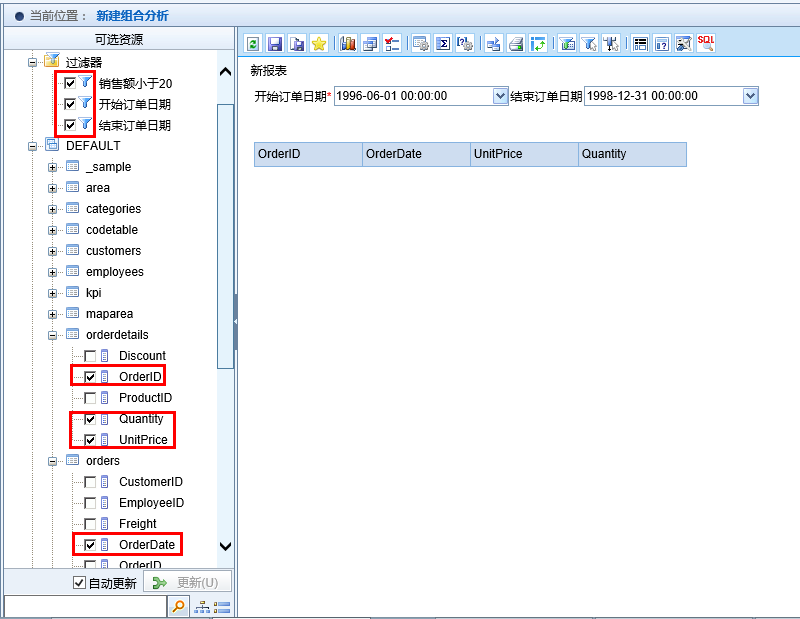Click the field selection cursor icon
This screenshot has width=800, height=619.
click(611, 44)
